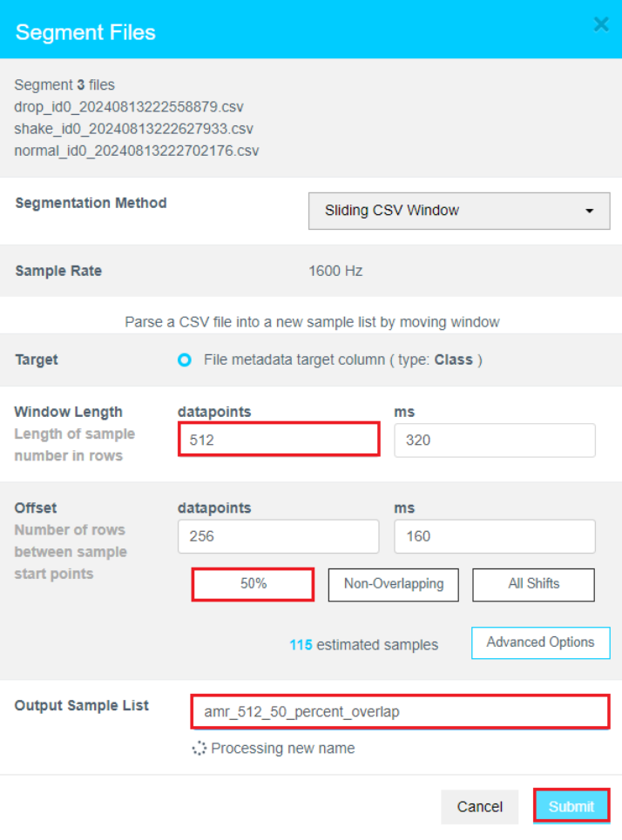
Task: Submit the segmentation settings
Action: (x=571, y=806)
